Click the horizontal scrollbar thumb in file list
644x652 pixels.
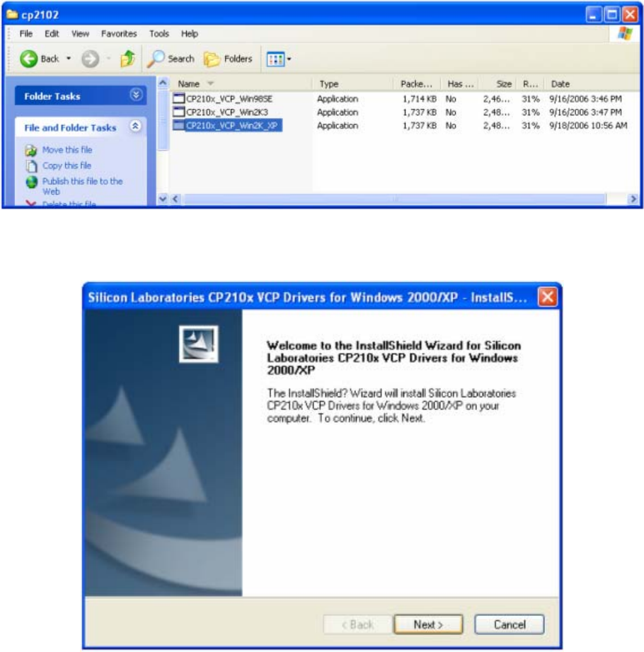tap(394, 199)
